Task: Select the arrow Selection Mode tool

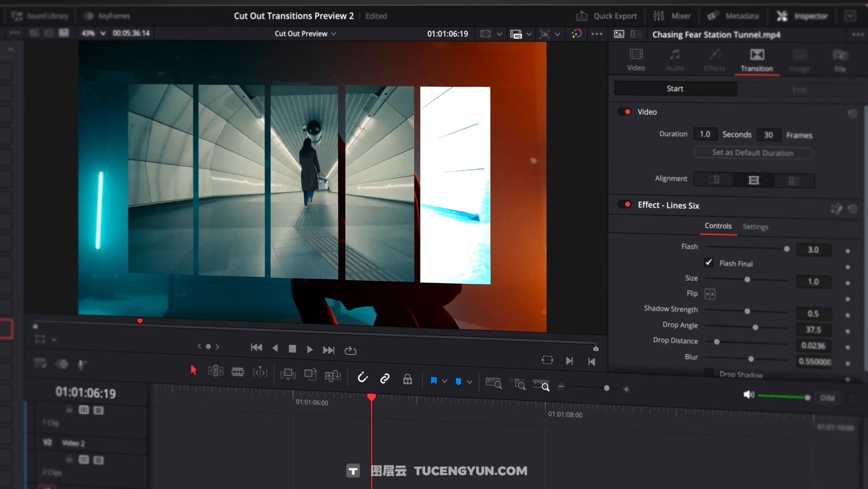Action: pyautogui.click(x=194, y=370)
